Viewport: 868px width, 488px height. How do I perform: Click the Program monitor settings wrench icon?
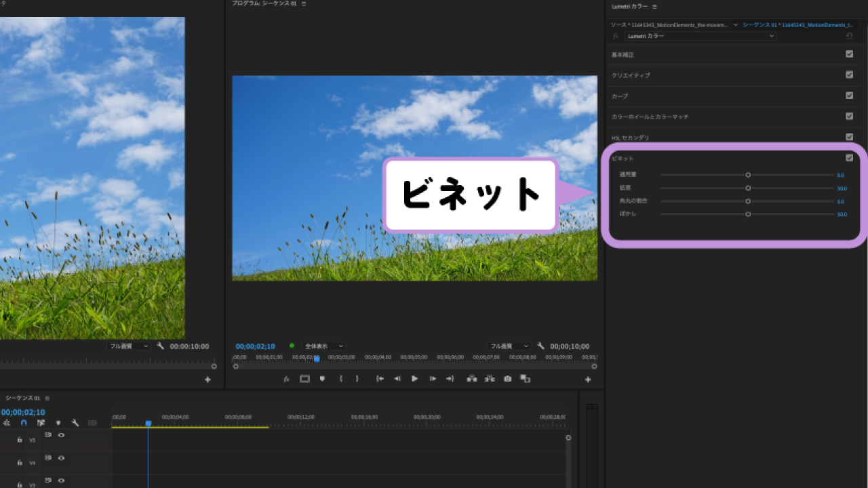tap(540, 346)
